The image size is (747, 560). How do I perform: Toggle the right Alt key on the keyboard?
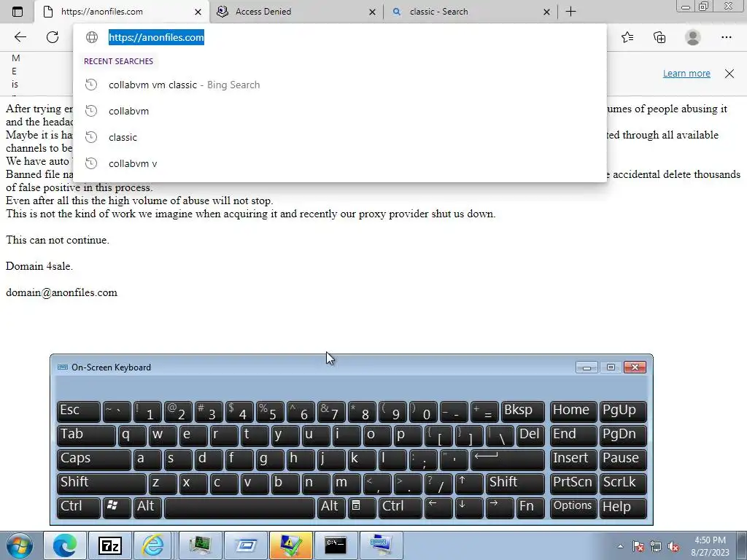[331, 507]
